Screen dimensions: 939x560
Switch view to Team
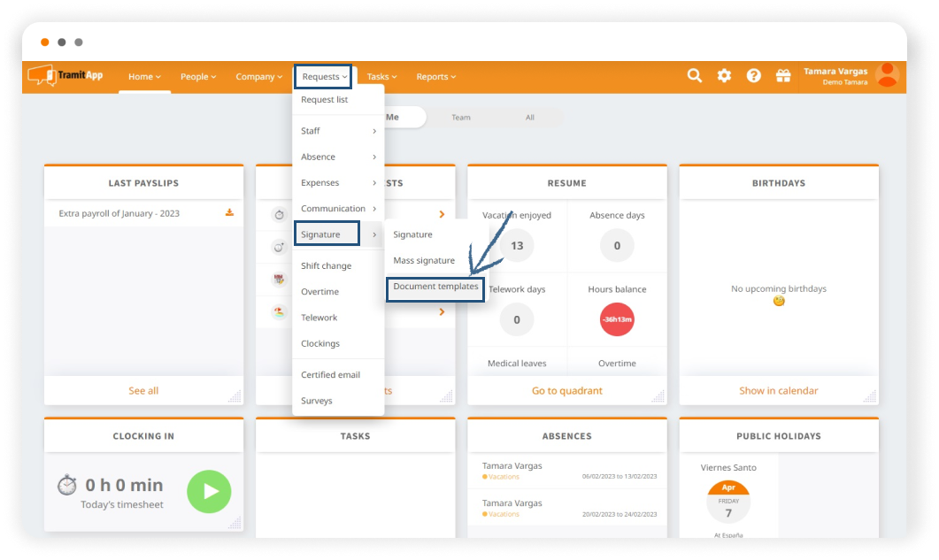click(x=460, y=117)
